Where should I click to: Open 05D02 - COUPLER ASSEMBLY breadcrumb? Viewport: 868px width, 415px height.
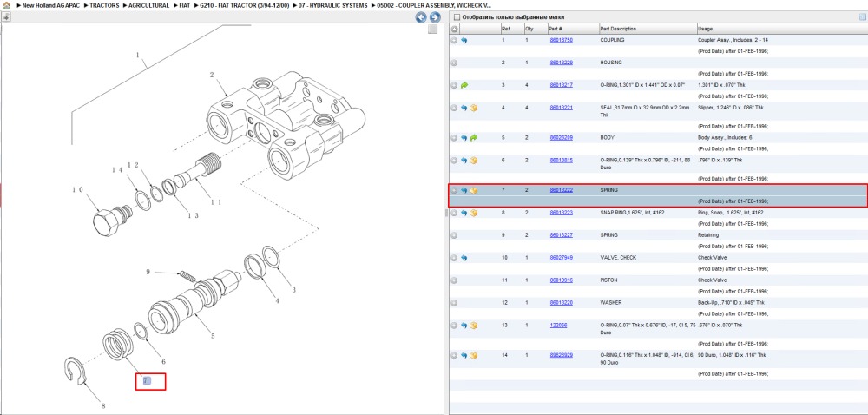pyautogui.click(x=434, y=5)
